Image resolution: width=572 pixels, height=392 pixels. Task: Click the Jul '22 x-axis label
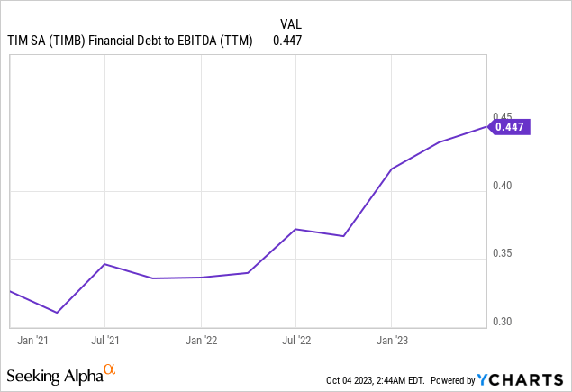pos(295,340)
